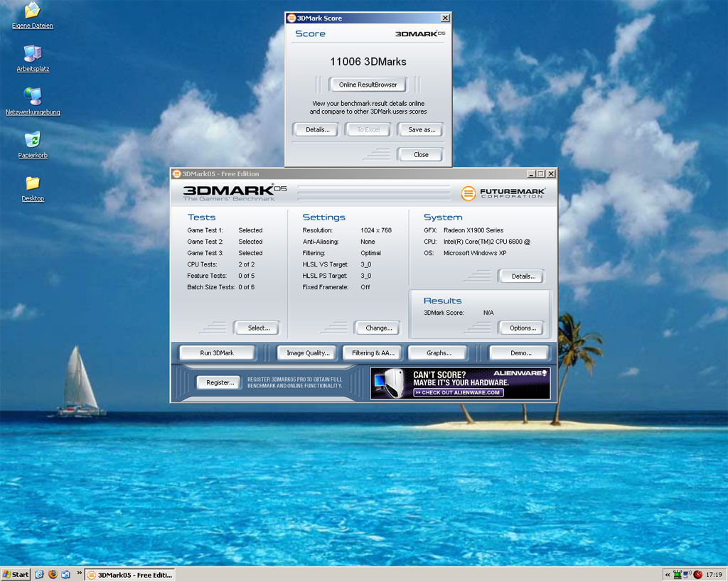Click the Futuremark Corporation logo
Screen dimensions: 728x582
pos(503,193)
